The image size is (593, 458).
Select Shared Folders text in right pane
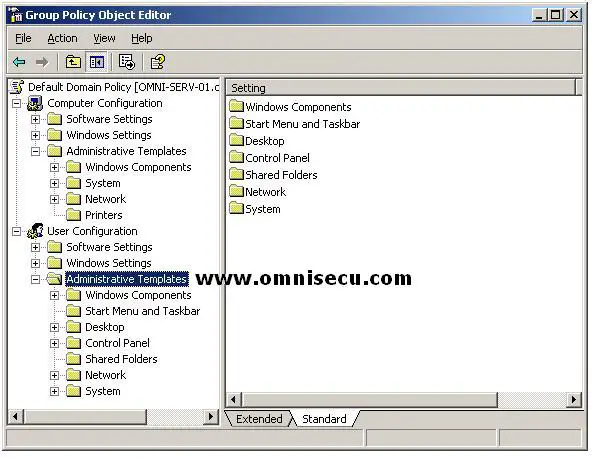281,175
